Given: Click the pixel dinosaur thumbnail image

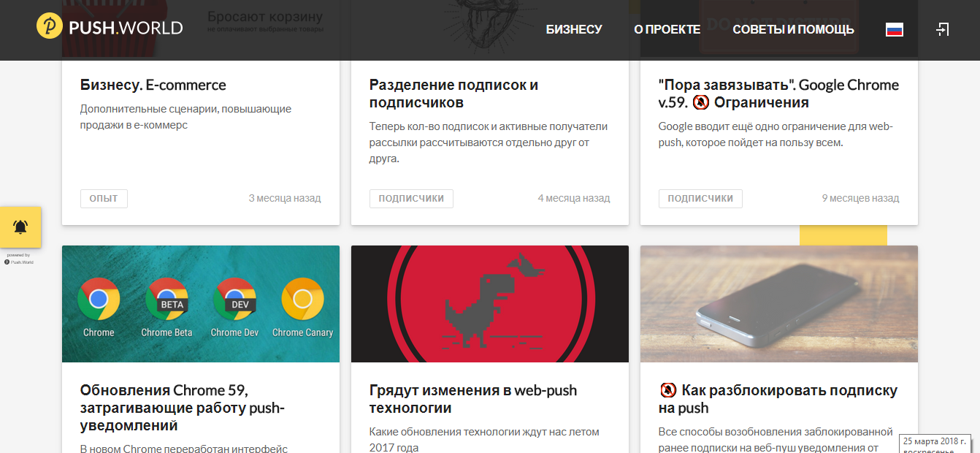Looking at the screenshot, I should [490, 304].
